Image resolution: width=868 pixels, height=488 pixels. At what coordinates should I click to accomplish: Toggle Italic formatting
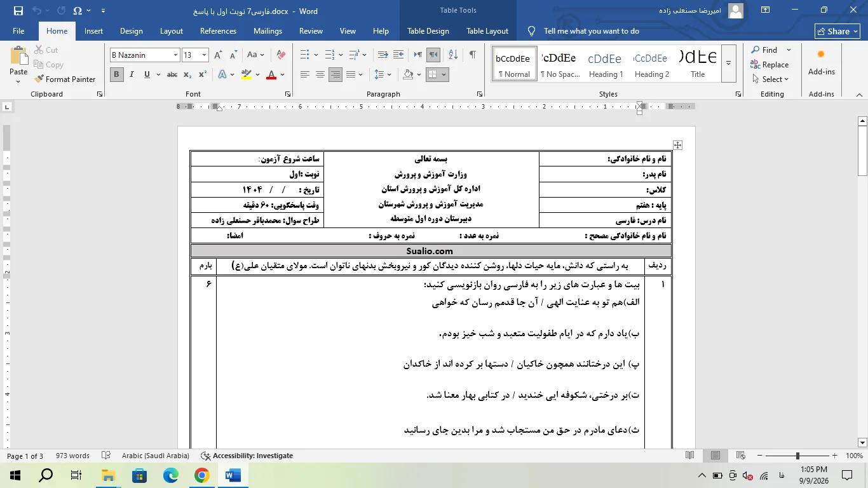click(132, 74)
